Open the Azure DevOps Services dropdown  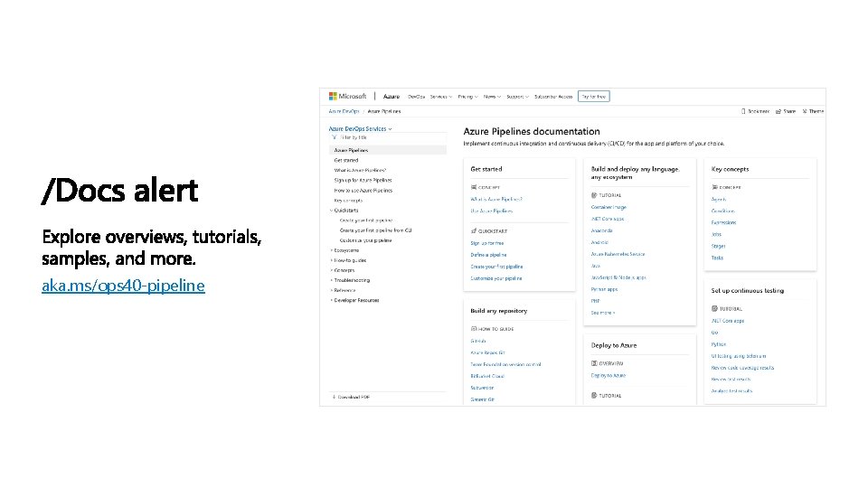pyautogui.click(x=361, y=128)
